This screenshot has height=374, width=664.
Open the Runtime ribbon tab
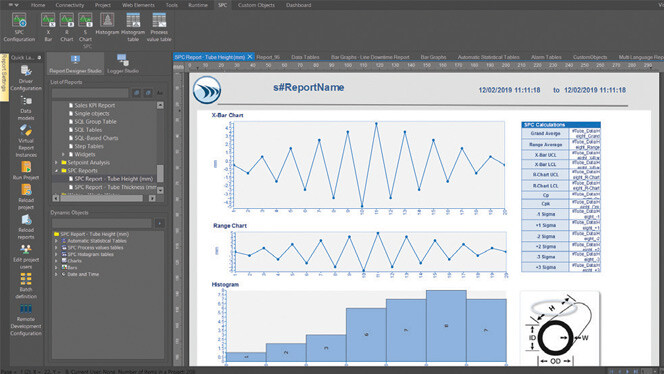click(198, 5)
